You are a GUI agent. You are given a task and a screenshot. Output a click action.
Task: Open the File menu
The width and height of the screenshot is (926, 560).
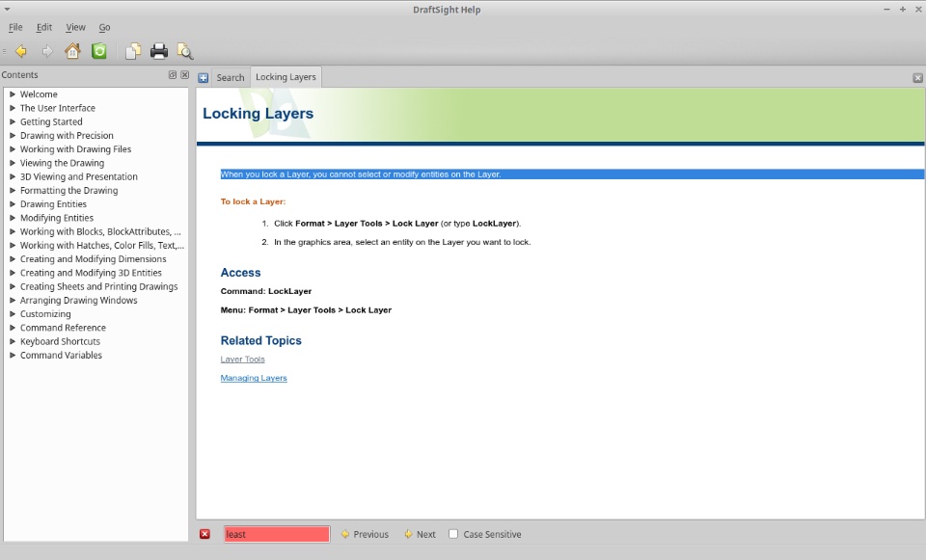point(15,27)
